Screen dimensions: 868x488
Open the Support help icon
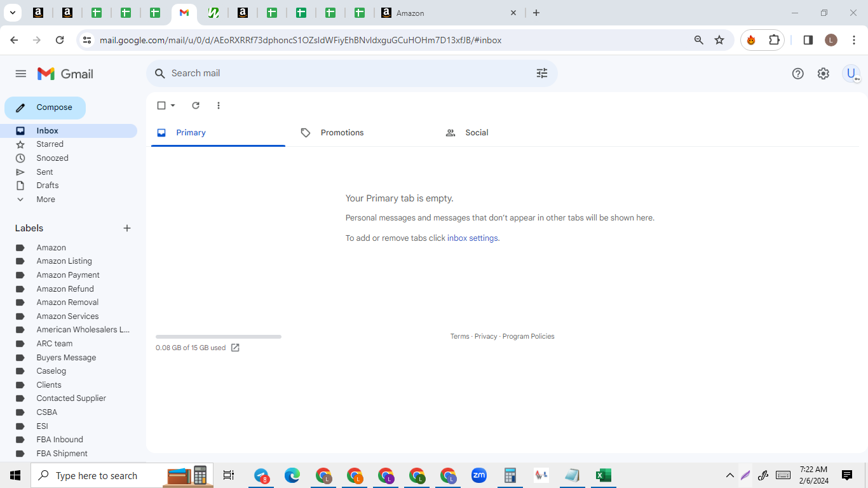click(798, 74)
